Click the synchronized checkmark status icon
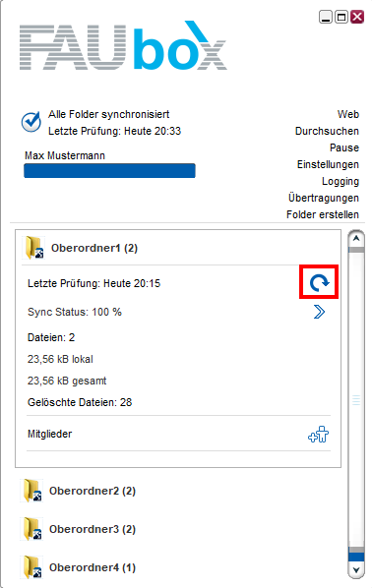Screen dimensions: 372x588 point(31,122)
